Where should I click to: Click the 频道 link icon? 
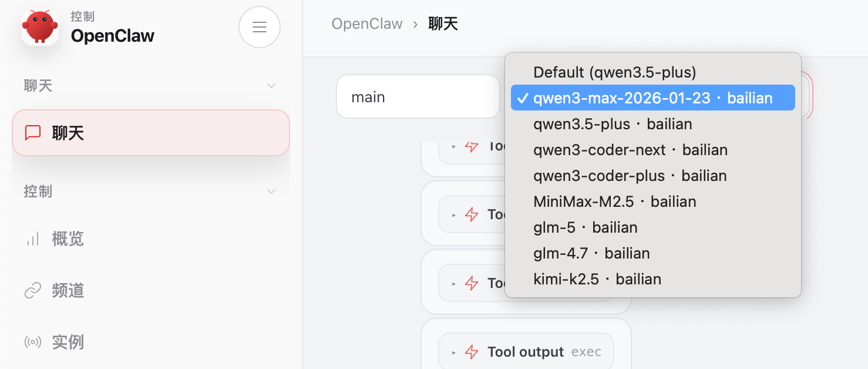tap(33, 290)
